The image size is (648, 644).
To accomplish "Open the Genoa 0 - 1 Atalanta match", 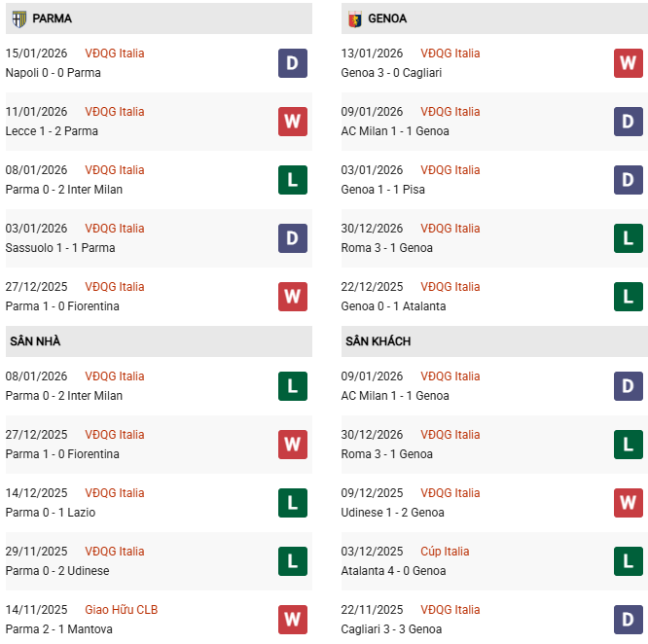I will [393, 306].
